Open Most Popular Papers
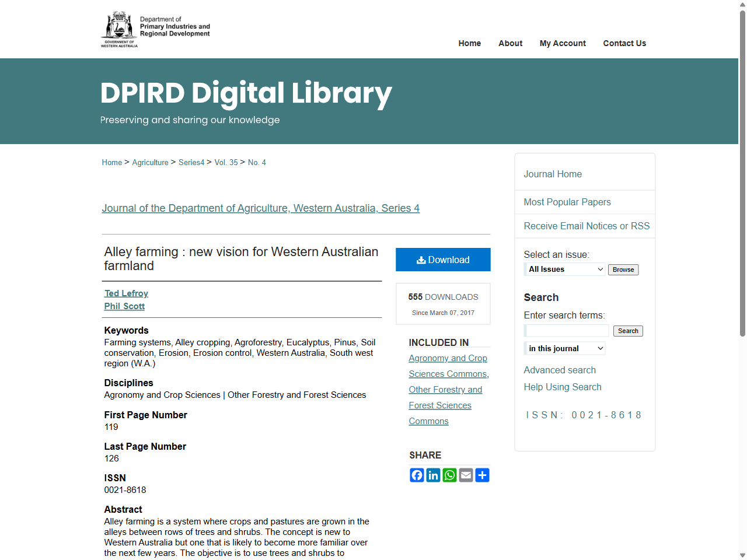This screenshot has height=560, width=747. pyautogui.click(x=567, y=202)
